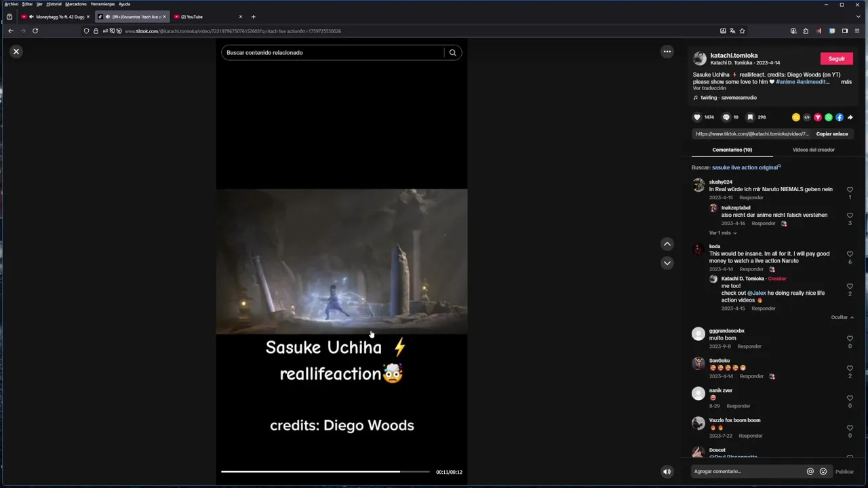Share the video to Facebook
This screenshot has height=488, width=868.
pos(840,117)
